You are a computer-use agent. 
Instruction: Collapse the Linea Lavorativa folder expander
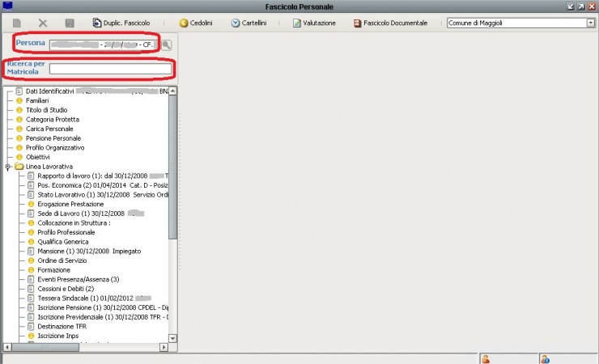tap(7, 167)
